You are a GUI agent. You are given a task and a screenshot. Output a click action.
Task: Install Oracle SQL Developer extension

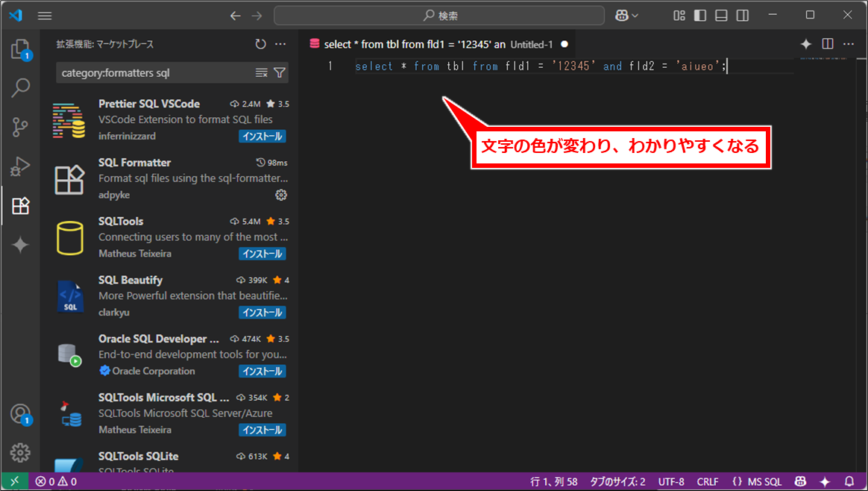[x=262, y=372]
